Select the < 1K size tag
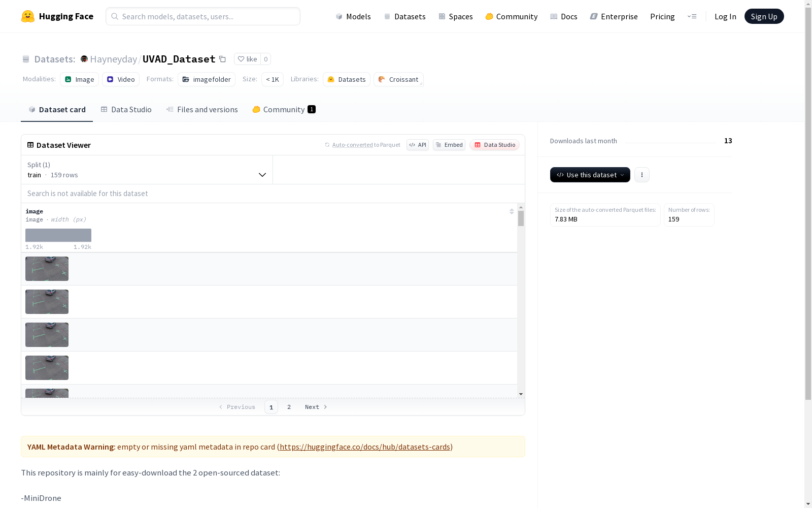The height and width of the screenshot is (508, 812). click(x=273, y=79)
